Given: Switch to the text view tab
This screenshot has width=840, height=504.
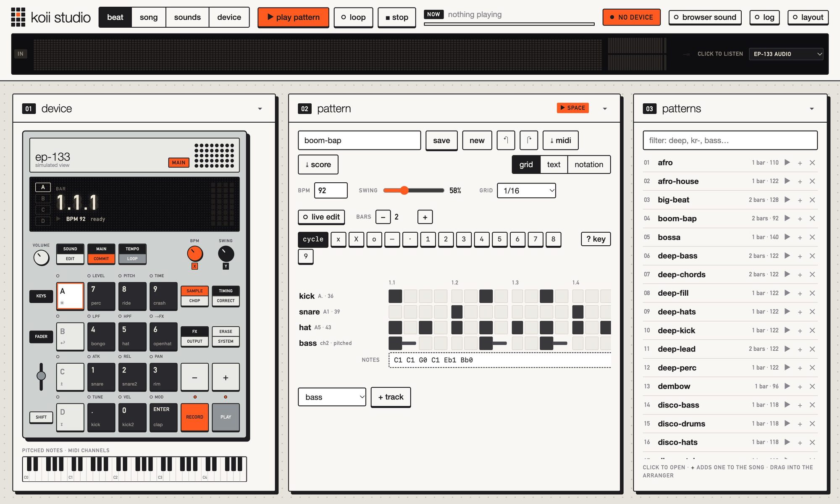Looking at the screenshot, I should 554,165.
